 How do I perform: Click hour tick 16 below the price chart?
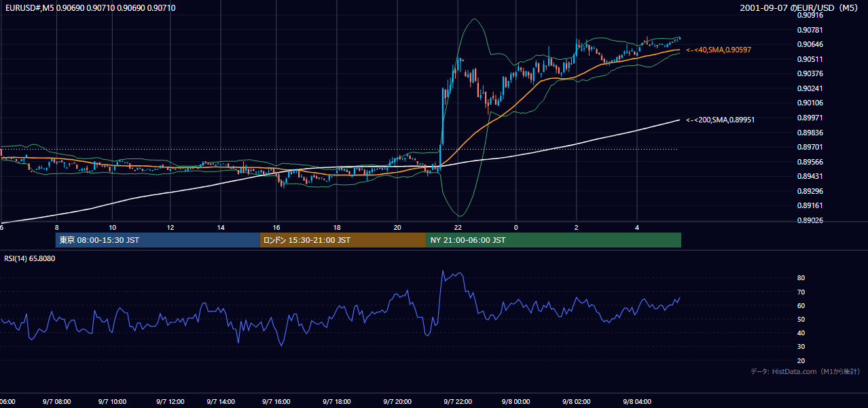click(x=277, y=227)
